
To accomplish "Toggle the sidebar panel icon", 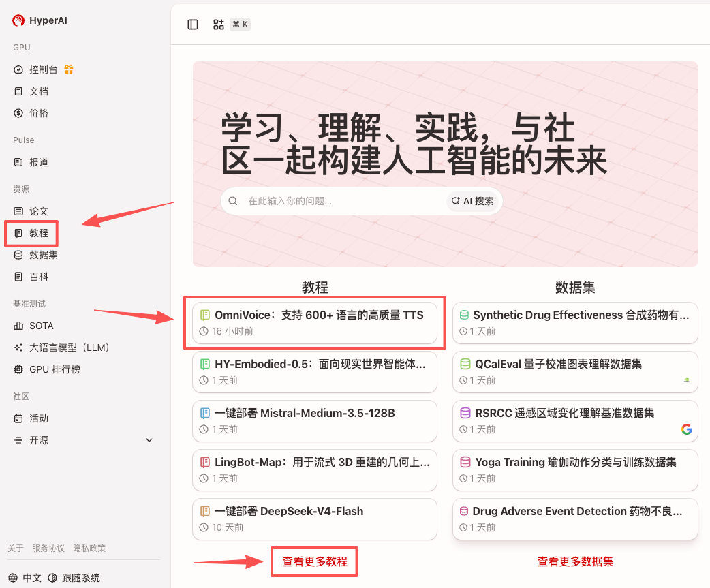I will (193, 25).
